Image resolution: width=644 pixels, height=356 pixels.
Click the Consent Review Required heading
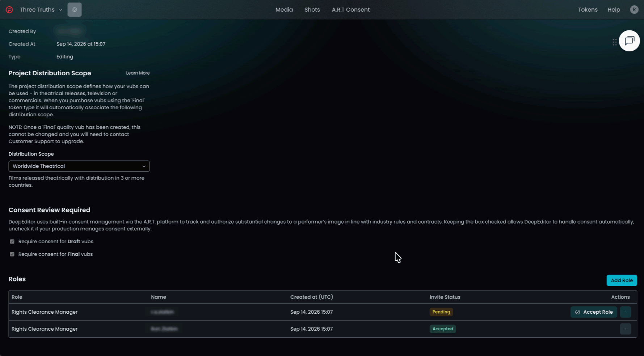coord(49,210)
